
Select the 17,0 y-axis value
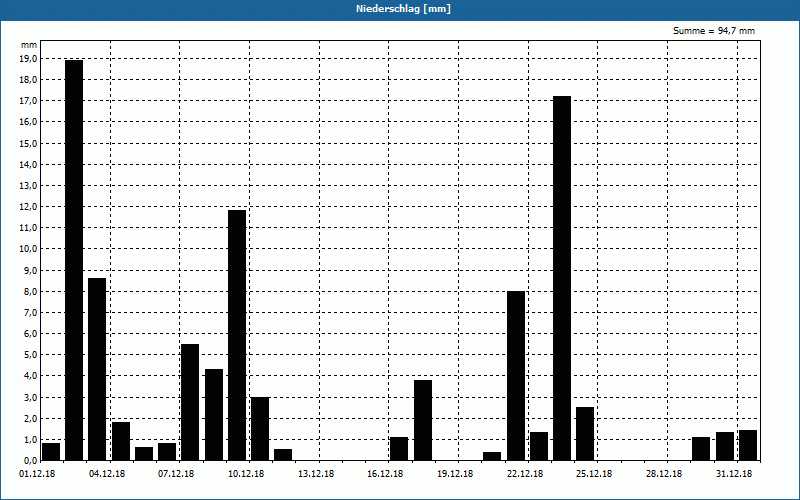[x=28, y=101]
